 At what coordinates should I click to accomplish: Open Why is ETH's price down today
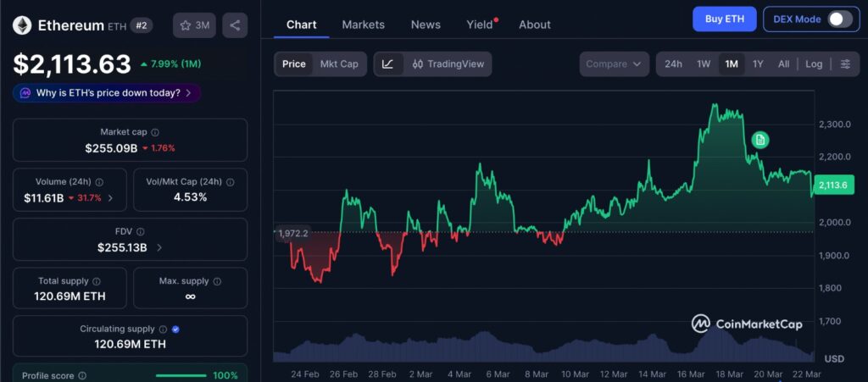click(107, 93)
